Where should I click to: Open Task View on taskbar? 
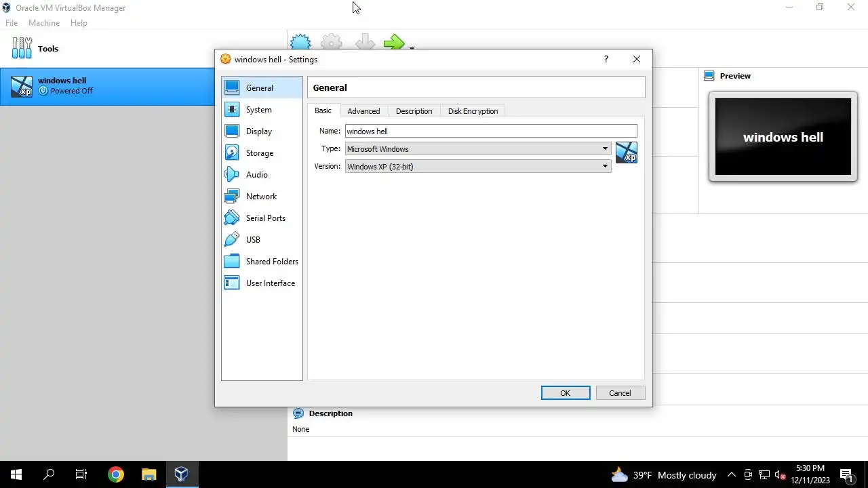click(81, 474)
